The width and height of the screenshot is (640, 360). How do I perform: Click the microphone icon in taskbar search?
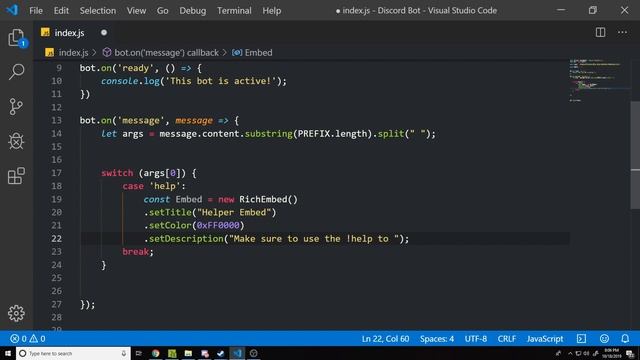point(124,353)
